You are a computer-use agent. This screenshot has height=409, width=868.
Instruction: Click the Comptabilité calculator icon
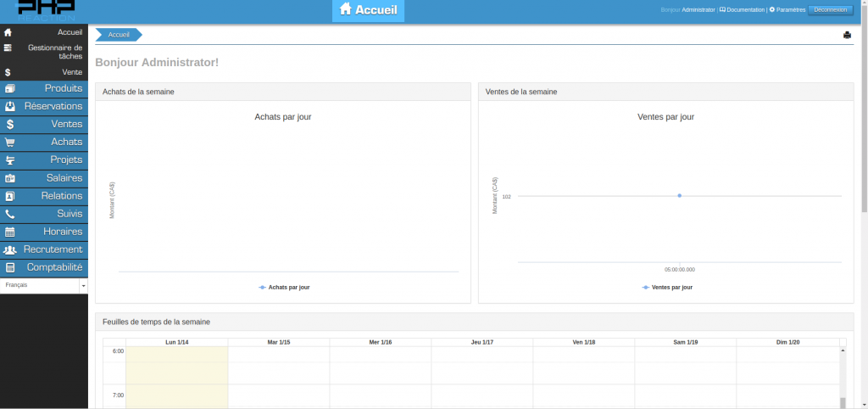10,267
